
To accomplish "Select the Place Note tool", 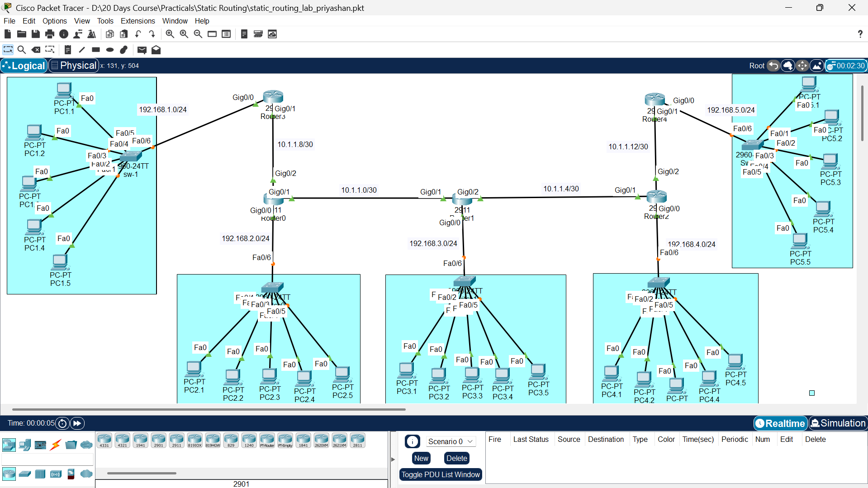I will [67, 50].
